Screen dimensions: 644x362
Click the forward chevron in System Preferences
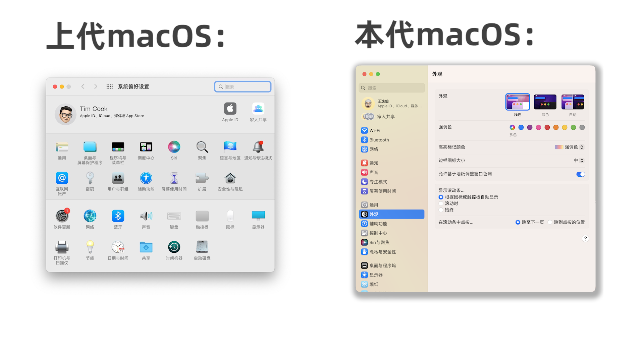(x=96, y=86)
